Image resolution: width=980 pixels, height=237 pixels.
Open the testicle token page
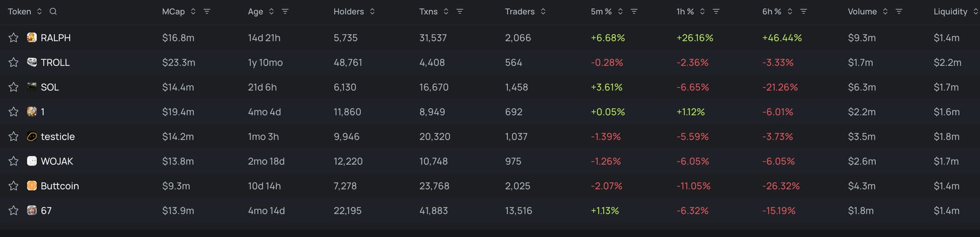coord(58,137)
